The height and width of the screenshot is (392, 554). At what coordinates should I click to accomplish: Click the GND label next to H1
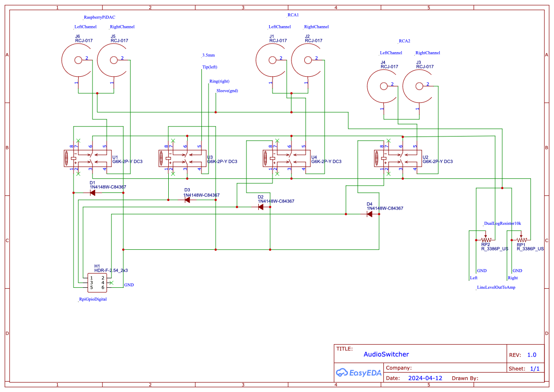129,285
